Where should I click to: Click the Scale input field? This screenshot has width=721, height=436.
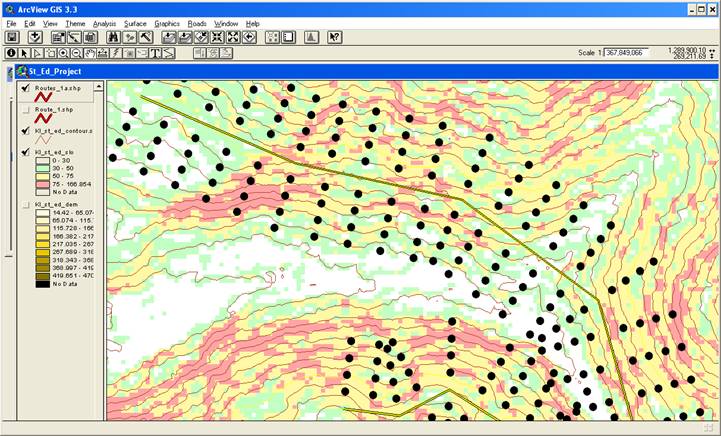pyautogui.click(x=627, y=52)
